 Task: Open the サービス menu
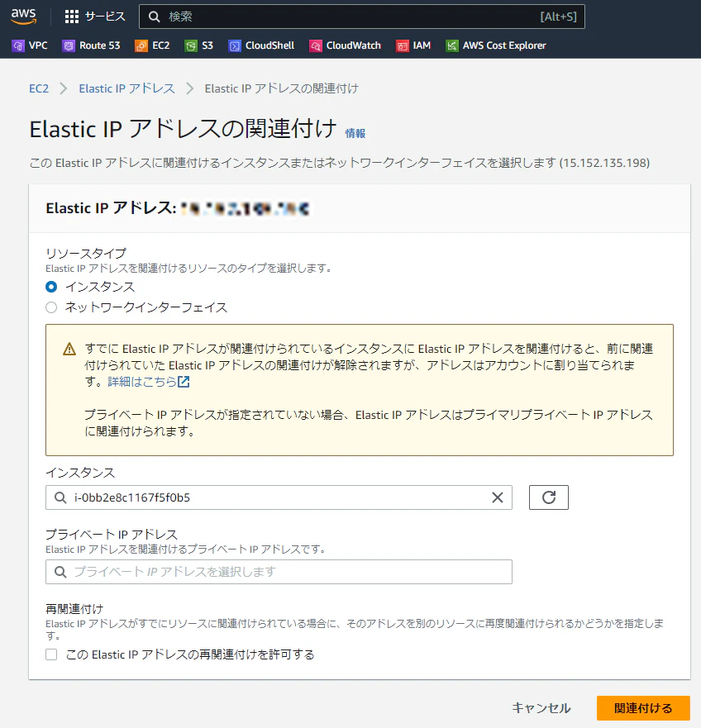pyautogui.click(x=106, y=17)
